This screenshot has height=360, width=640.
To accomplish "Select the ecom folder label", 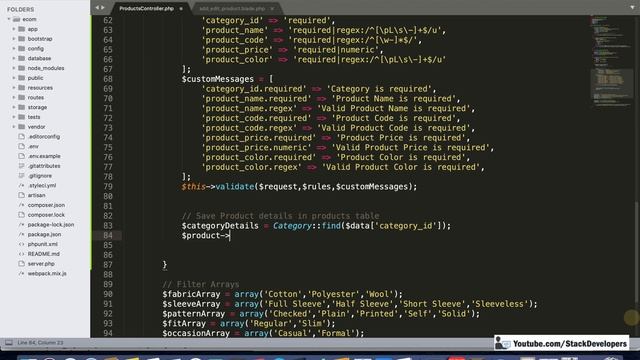I will [x=29, y=19].
